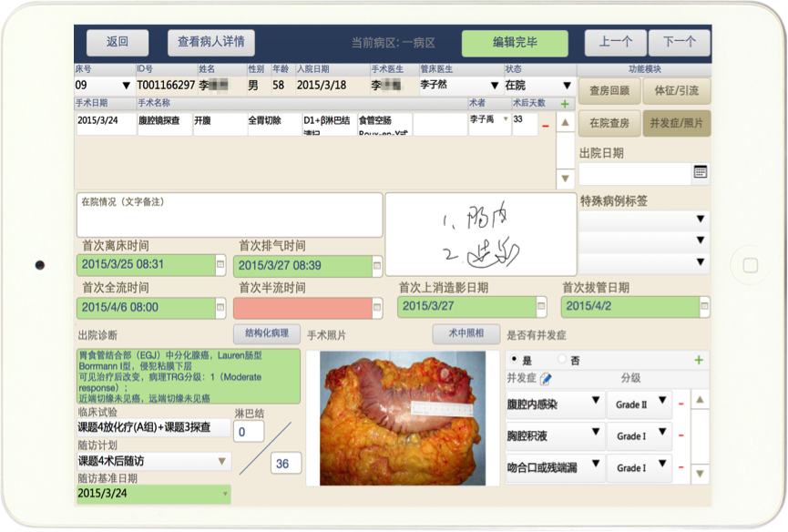Remove the surgery row with red minus
Screen dimensions: 788x532
pos(545,126)
